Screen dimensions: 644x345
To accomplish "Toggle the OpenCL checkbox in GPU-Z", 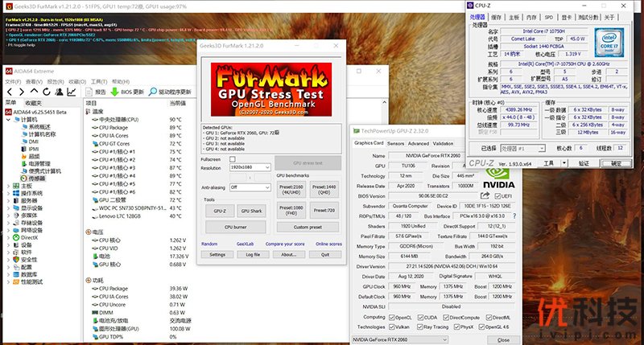I will 392,317.
